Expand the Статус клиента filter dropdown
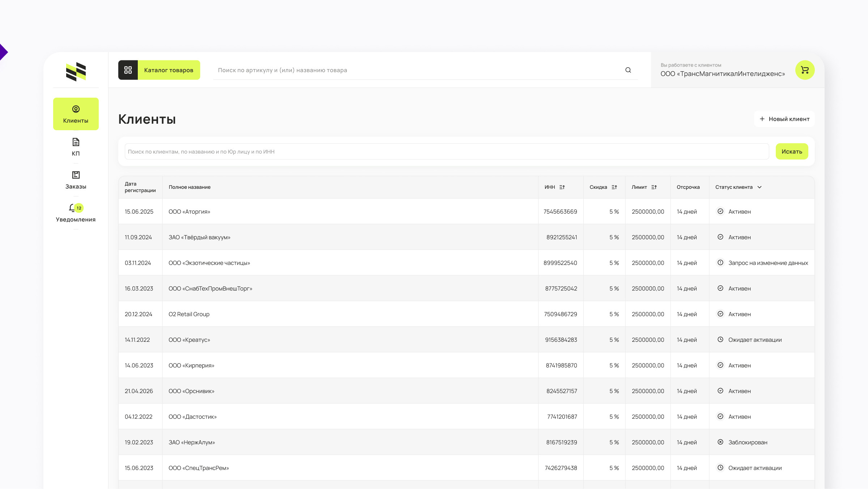Screen dimensions: 868x489 tap(759, 187)
